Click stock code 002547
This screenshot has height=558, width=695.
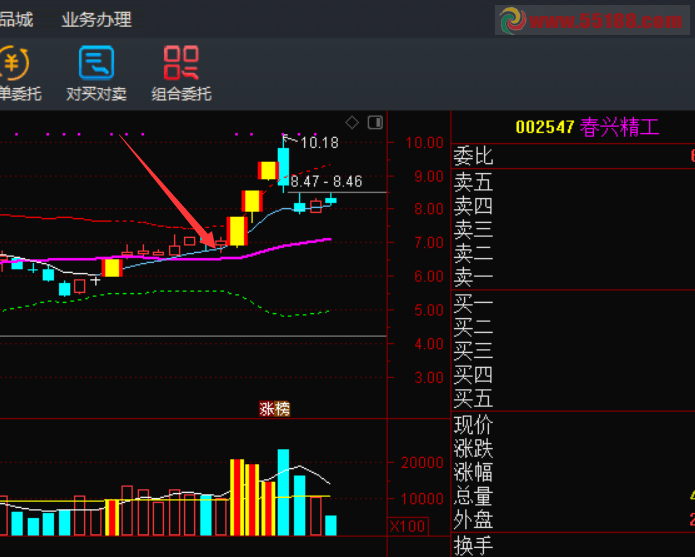pos(545,127)
